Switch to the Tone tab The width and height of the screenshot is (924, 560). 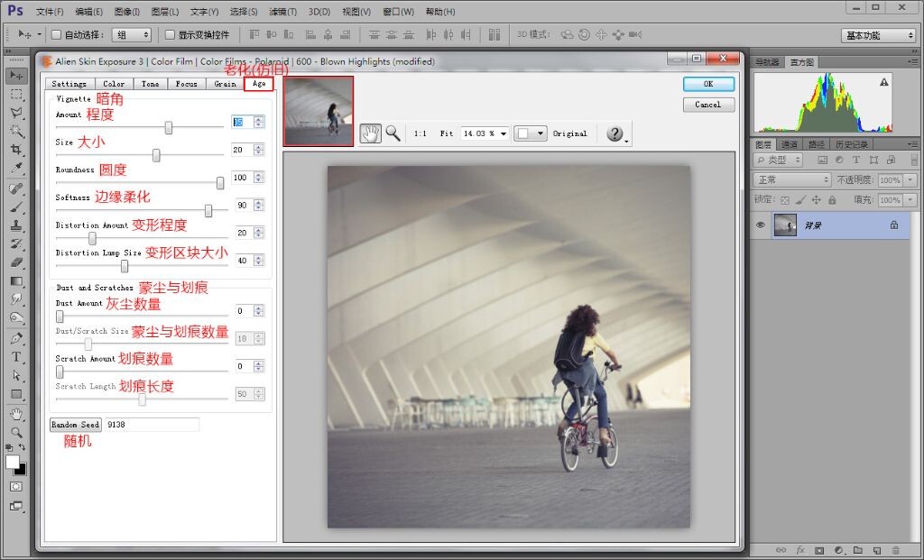point(151,84)
